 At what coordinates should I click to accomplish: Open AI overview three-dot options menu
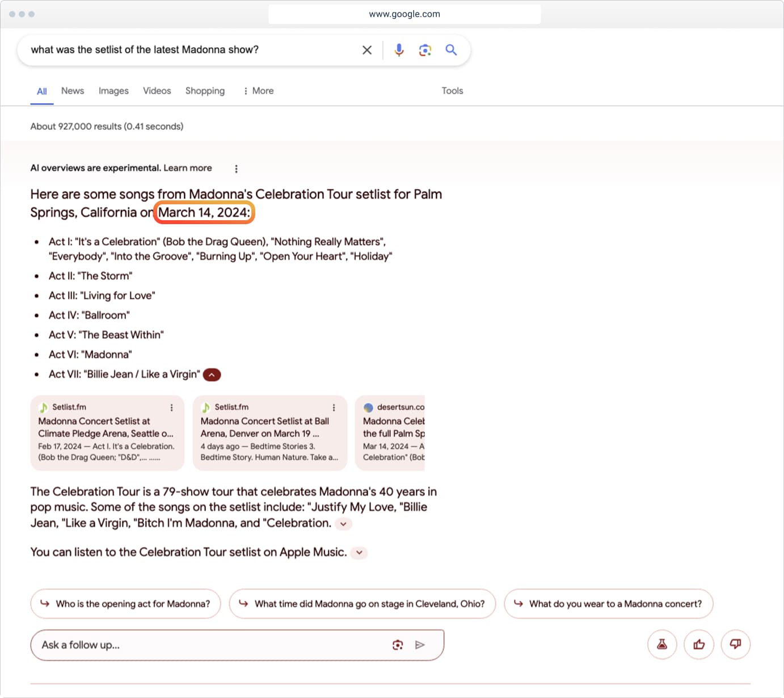(236, 169)
